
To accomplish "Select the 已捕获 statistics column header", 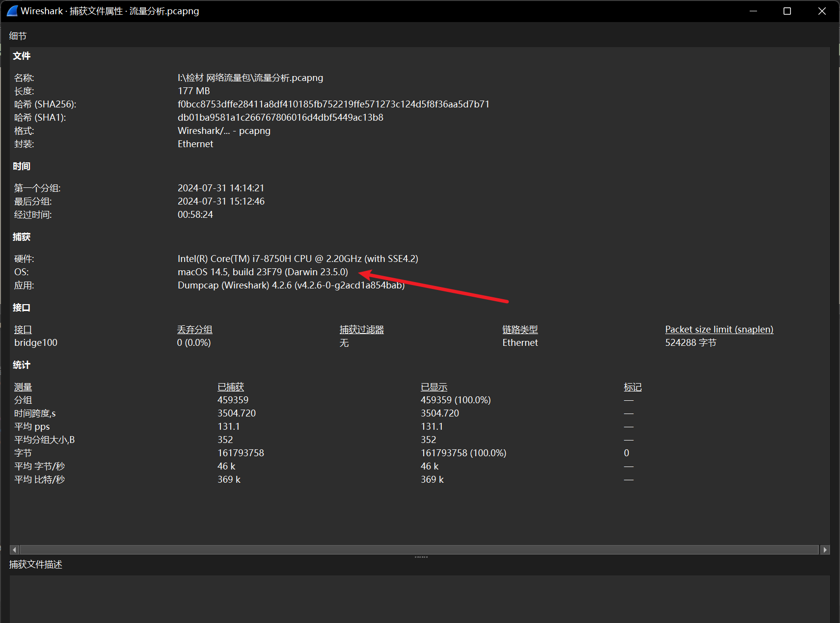I will coord(231,387).
